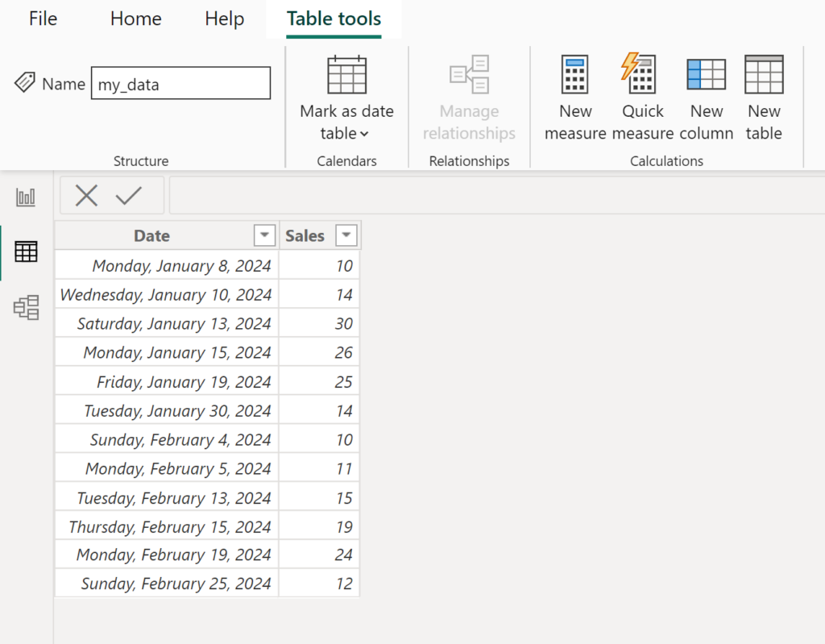The height and width of the screenshot is (644, 825).
Task: Select the row for Saturday, January 13, 2024
Action: tap(165, 323)
